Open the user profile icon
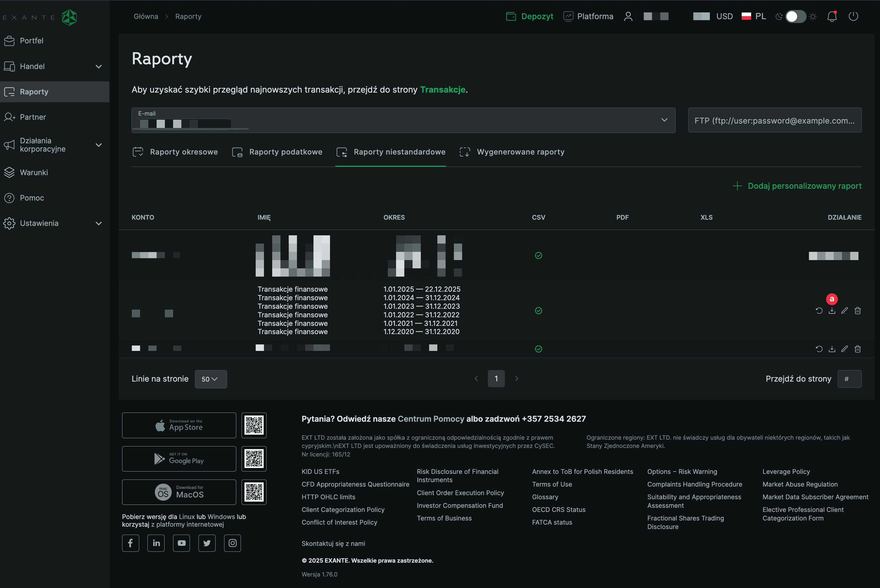This screenshot has width=880, height=588. 628,17
